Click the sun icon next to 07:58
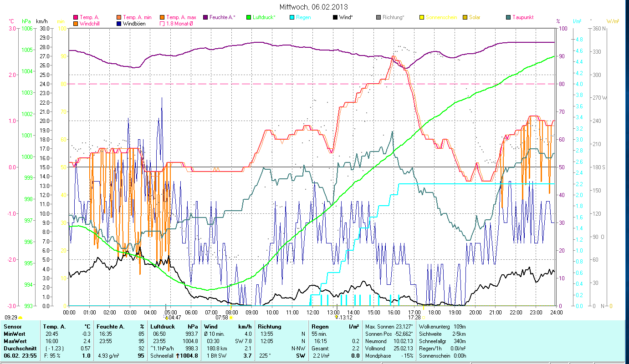This screenshot has height=364, width=629. [231, 318]
